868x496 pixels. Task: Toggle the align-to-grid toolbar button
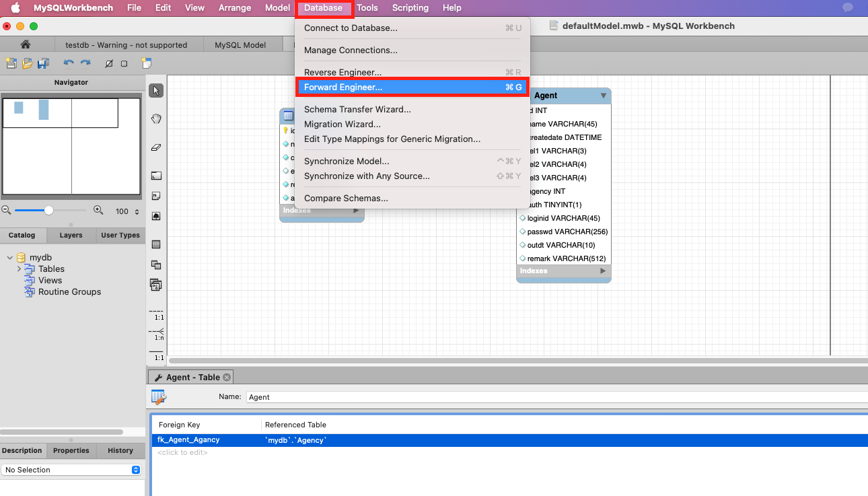point(124,63)
